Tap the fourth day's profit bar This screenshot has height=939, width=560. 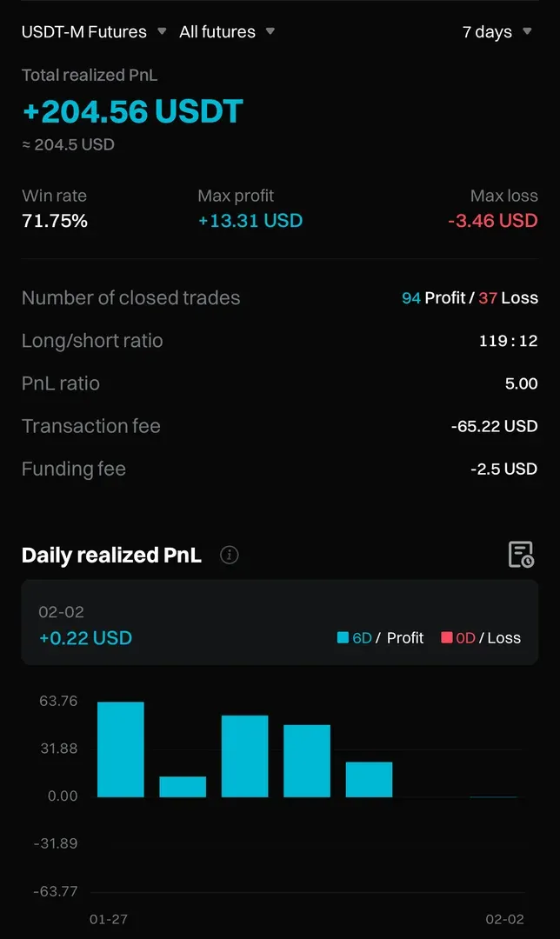[x=307, y=761]
